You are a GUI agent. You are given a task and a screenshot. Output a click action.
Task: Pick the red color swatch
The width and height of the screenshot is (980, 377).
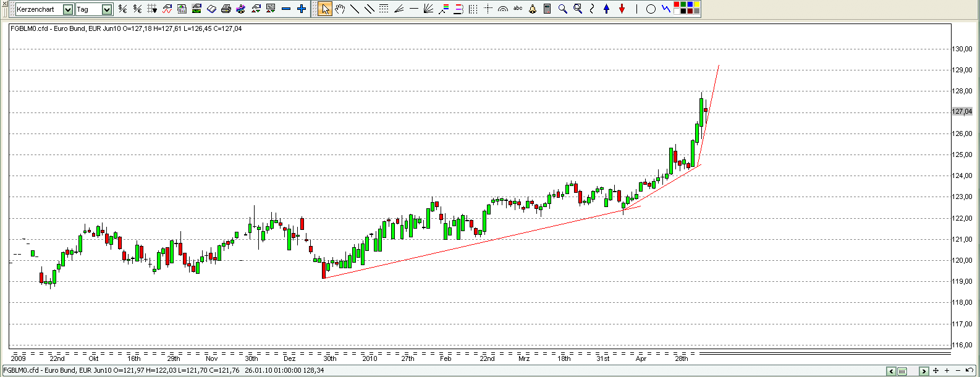click(x=677, y=5)
